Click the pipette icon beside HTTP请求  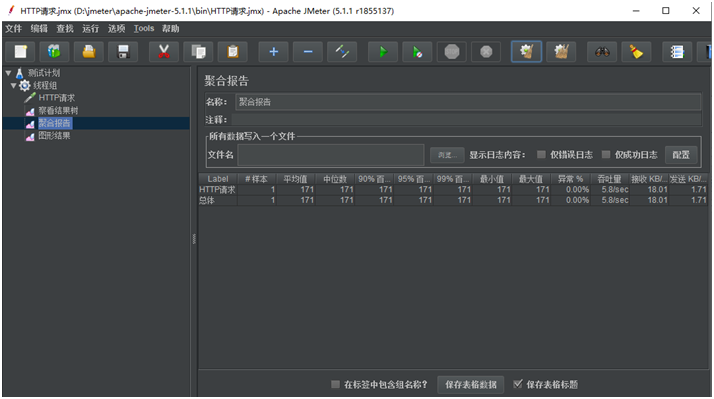pos(30,97)
